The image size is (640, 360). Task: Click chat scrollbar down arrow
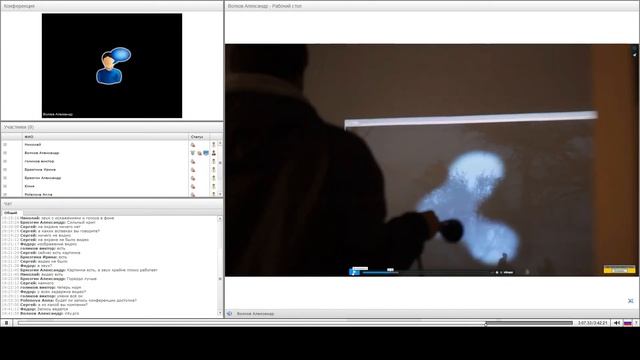click(x=220, y=313)
